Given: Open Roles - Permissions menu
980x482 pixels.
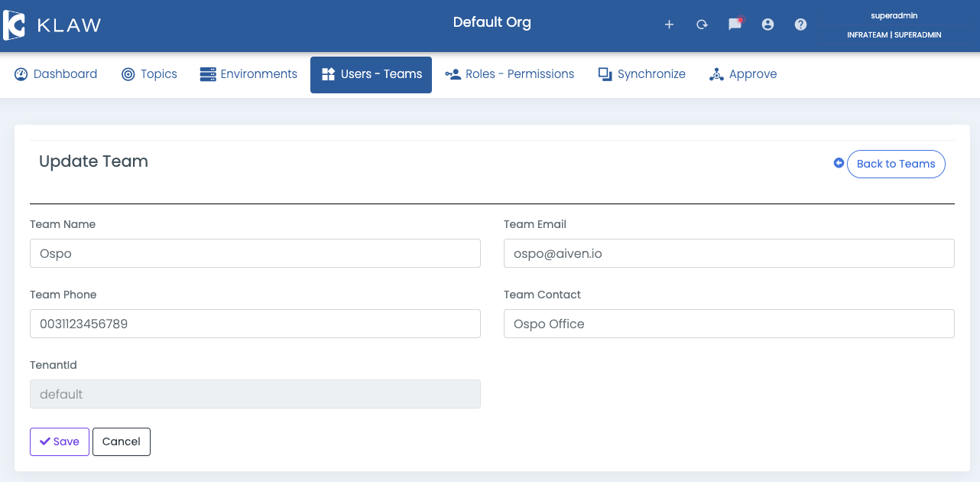Looking at the screenshot, I should tap(510, 74).
